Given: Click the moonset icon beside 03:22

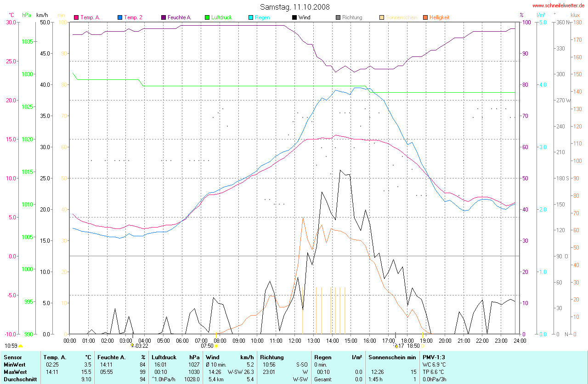Looking at the screenshot, I should click(133, 345).
